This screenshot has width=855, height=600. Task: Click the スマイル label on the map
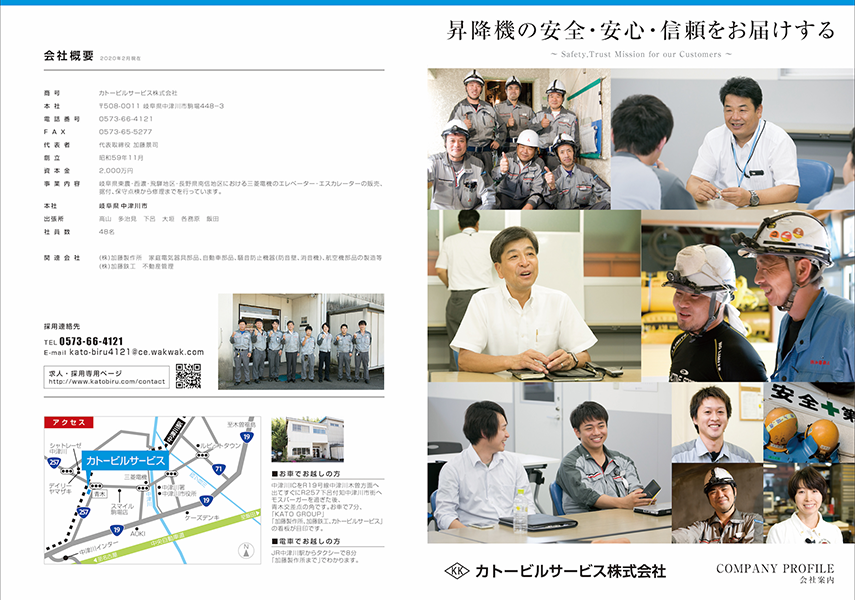(123, 506)
